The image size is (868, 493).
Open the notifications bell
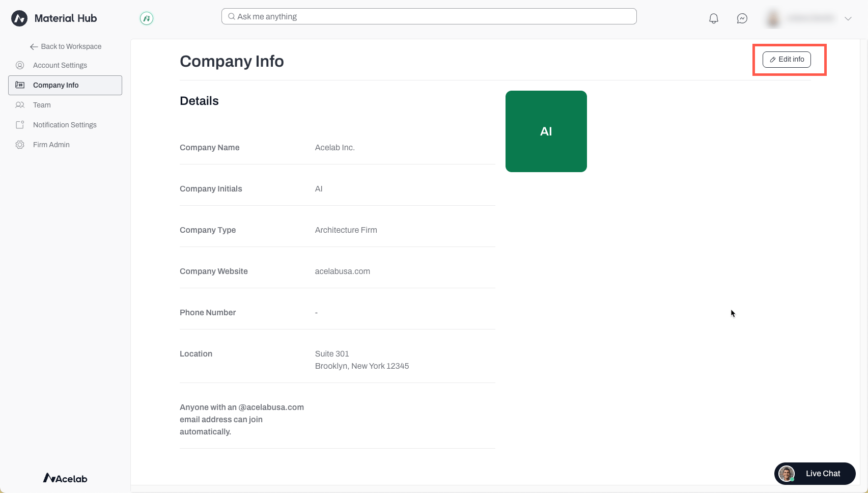pyautogui.click(x=714, y=19)
